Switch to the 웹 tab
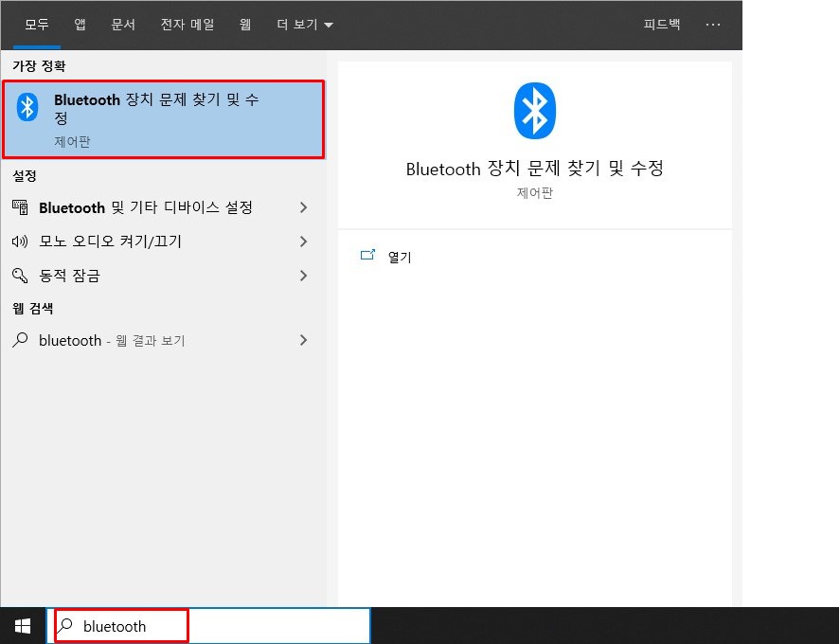840x644 pixels. click(245, 25)
